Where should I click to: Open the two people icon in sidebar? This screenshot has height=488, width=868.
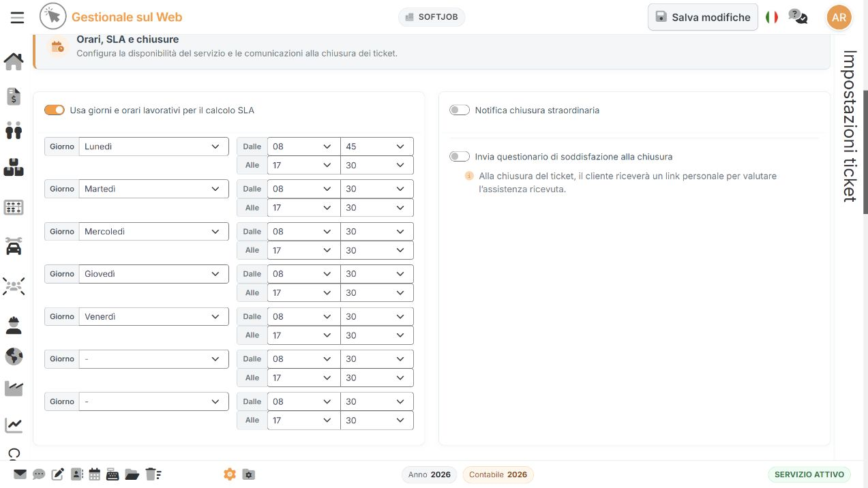pos(14,129)
